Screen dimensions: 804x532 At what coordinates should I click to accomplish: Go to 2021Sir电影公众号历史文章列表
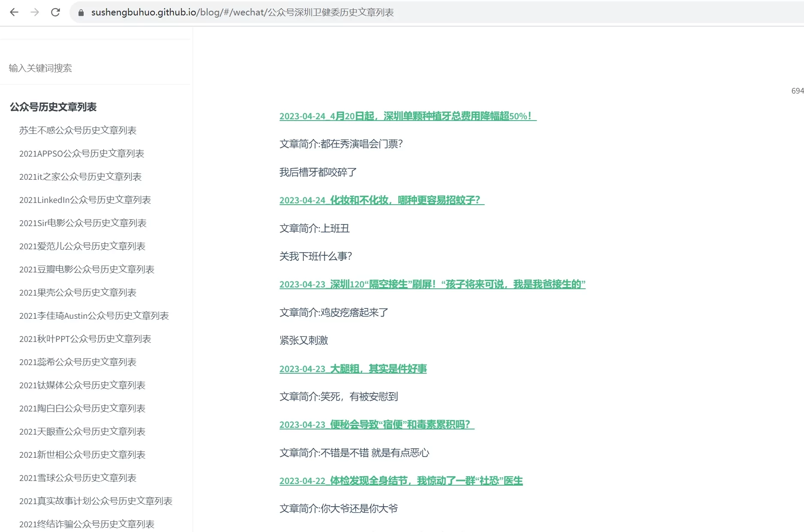pyautogui.click(x=83, y=223)
